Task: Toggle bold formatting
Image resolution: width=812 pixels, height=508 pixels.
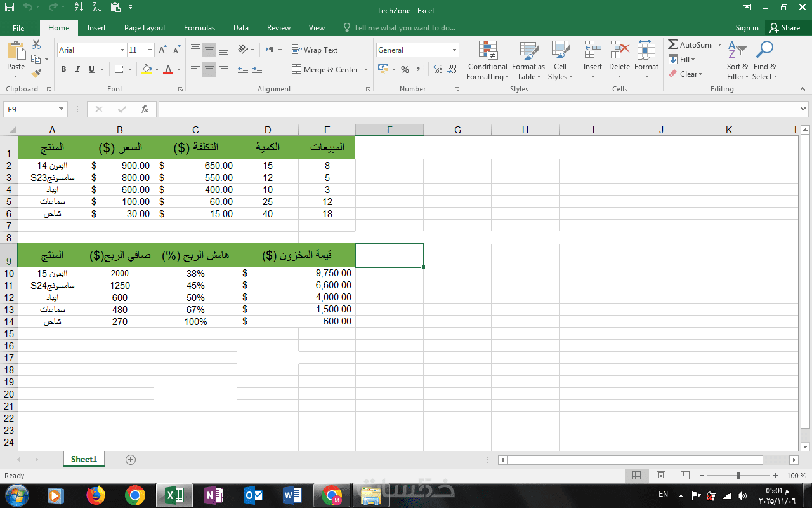Action: tap(63, 69)
